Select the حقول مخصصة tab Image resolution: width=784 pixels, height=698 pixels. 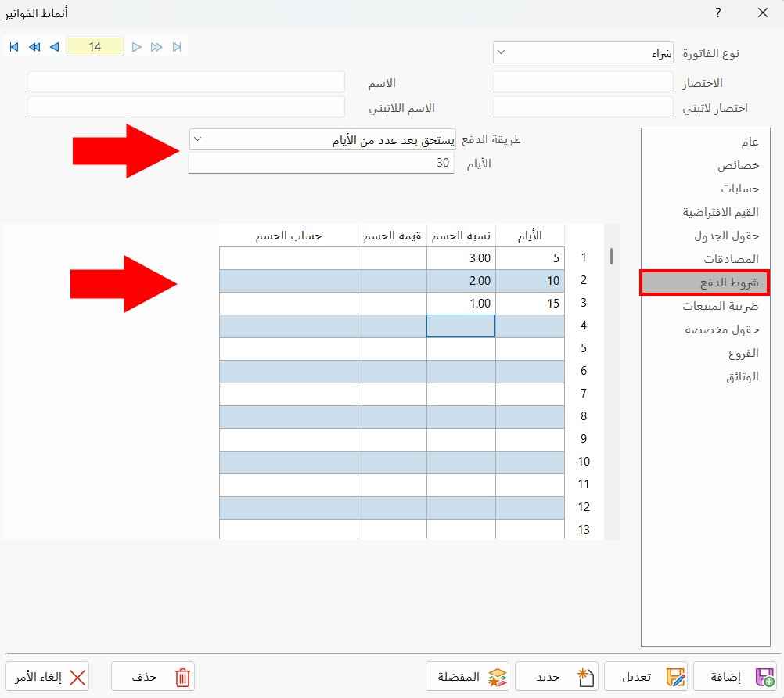pos(706,329)
